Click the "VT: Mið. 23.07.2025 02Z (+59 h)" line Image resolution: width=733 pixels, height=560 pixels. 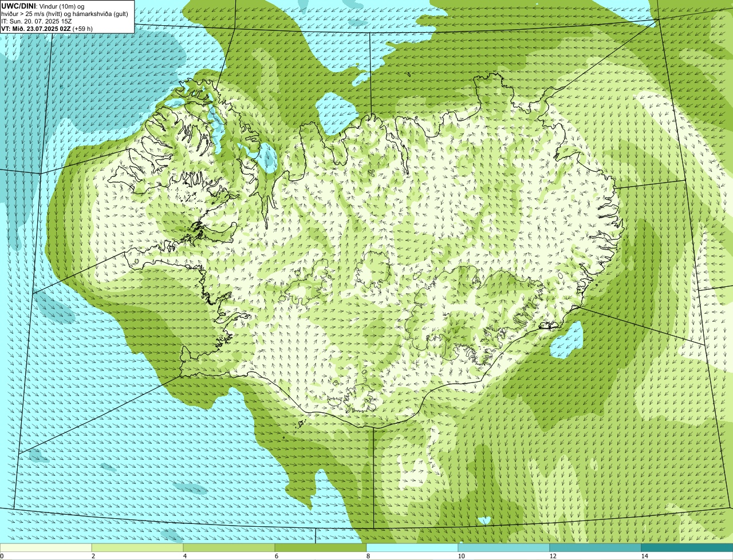(x=47, y=29)
